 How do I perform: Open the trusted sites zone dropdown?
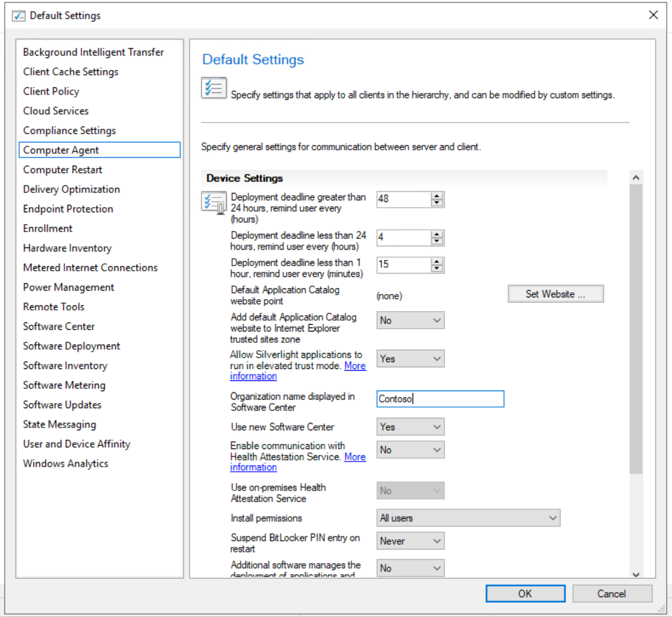pyautogui.click(x=410, y=321)
